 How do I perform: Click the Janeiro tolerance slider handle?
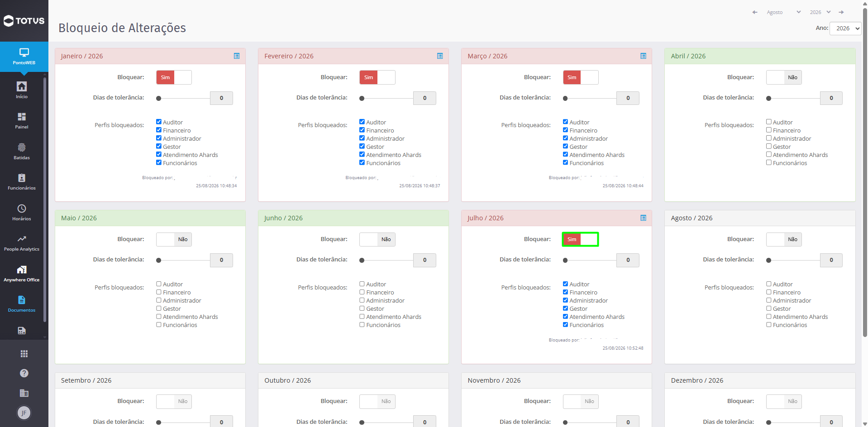coord(159,98)
